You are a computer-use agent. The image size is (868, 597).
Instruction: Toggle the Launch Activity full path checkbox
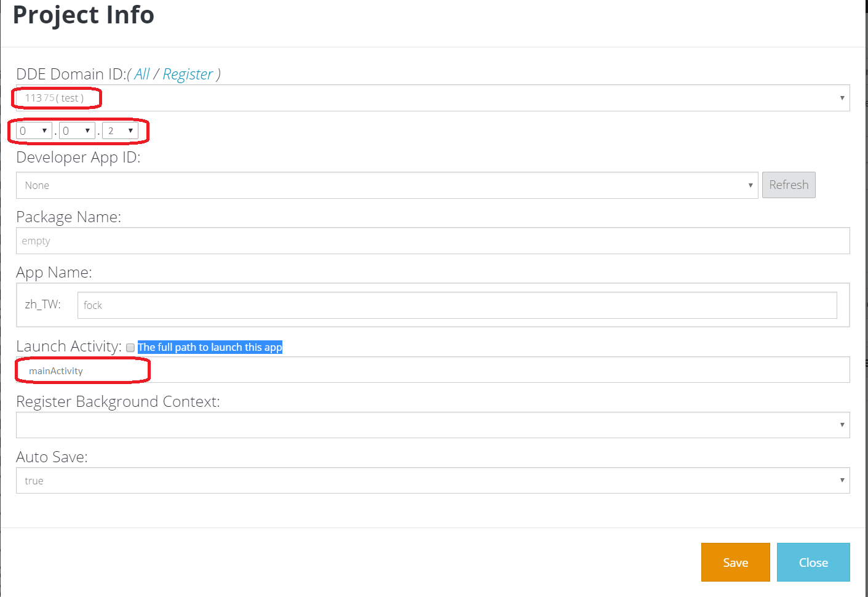130,348
